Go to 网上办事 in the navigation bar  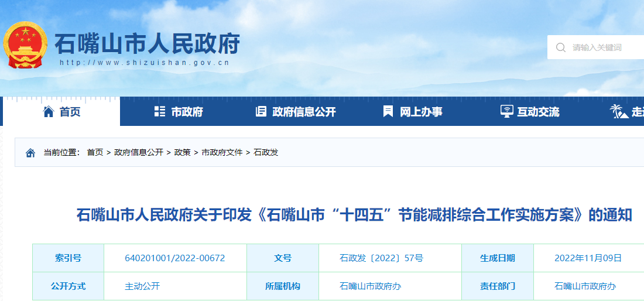click(421, 112)
